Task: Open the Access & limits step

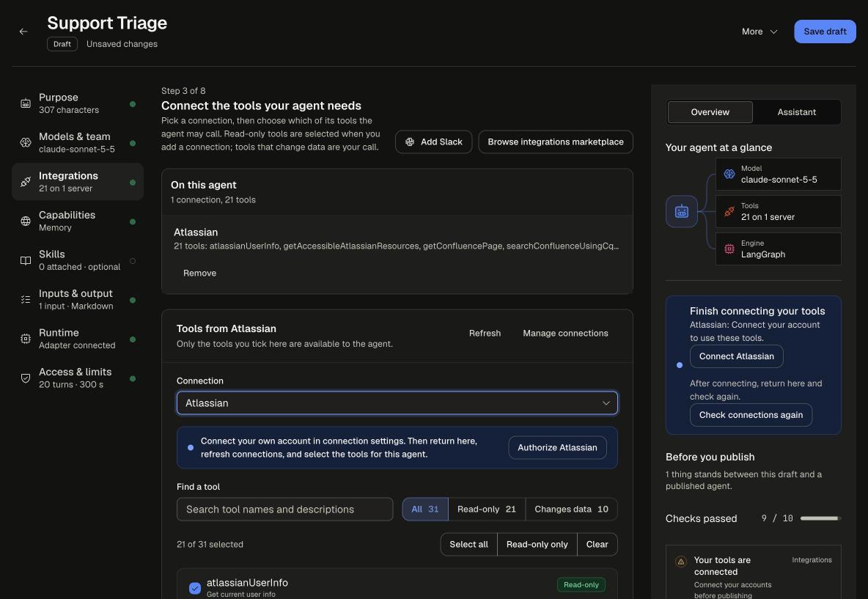Action: (78, 378)
